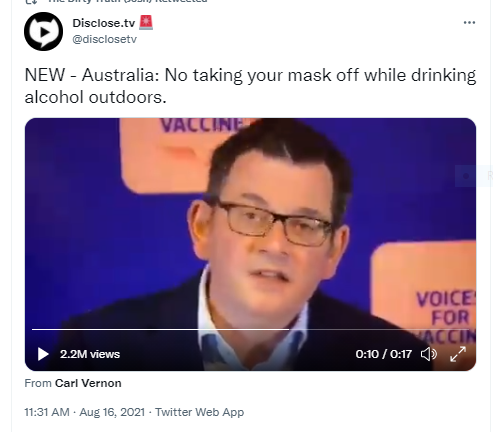Click the center of the video thumbnail
Screen dimensions: 493x432
250,244
